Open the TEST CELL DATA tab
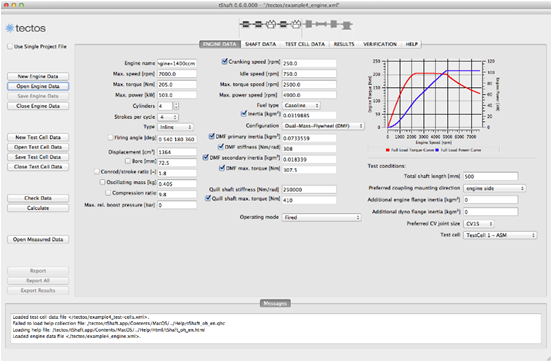 point(305,44)
